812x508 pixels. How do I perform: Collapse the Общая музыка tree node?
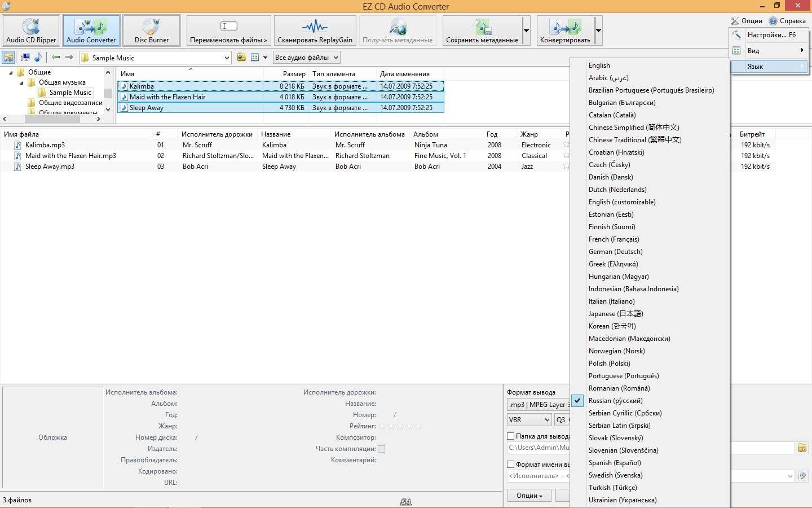tap(21, 83)
